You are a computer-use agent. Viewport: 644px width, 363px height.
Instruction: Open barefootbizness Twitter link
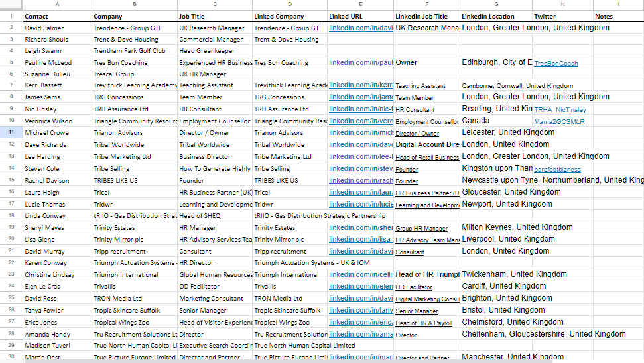tap(557, 169)
